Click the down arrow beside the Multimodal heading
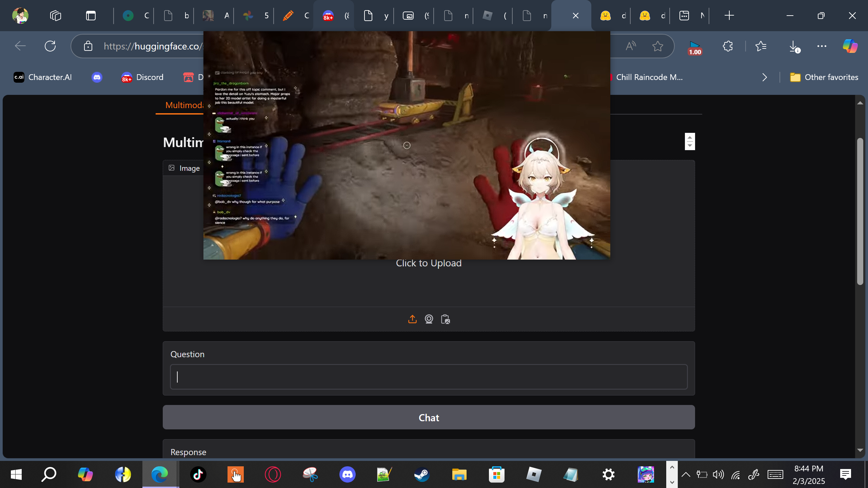 (x=690, y=146)
